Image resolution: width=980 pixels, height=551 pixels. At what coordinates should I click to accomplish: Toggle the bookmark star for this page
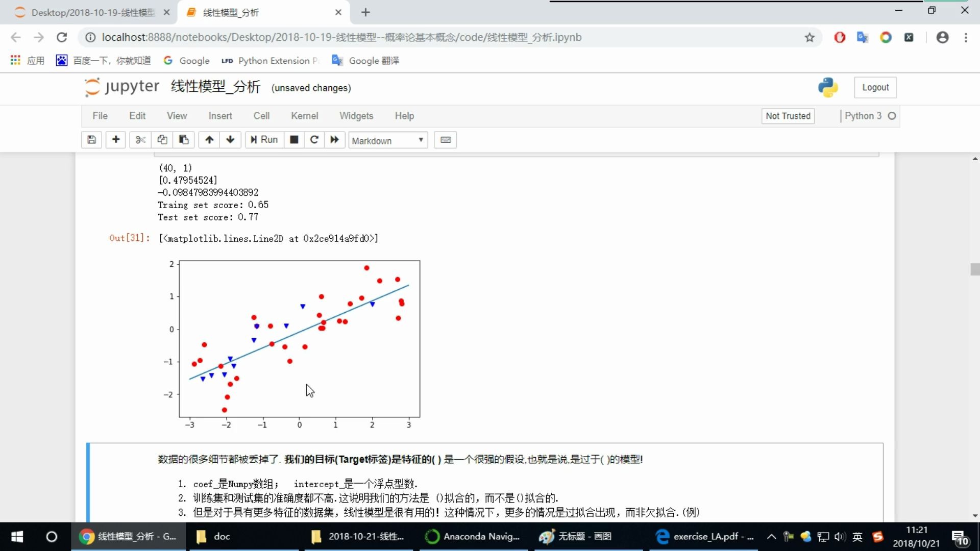810,37
